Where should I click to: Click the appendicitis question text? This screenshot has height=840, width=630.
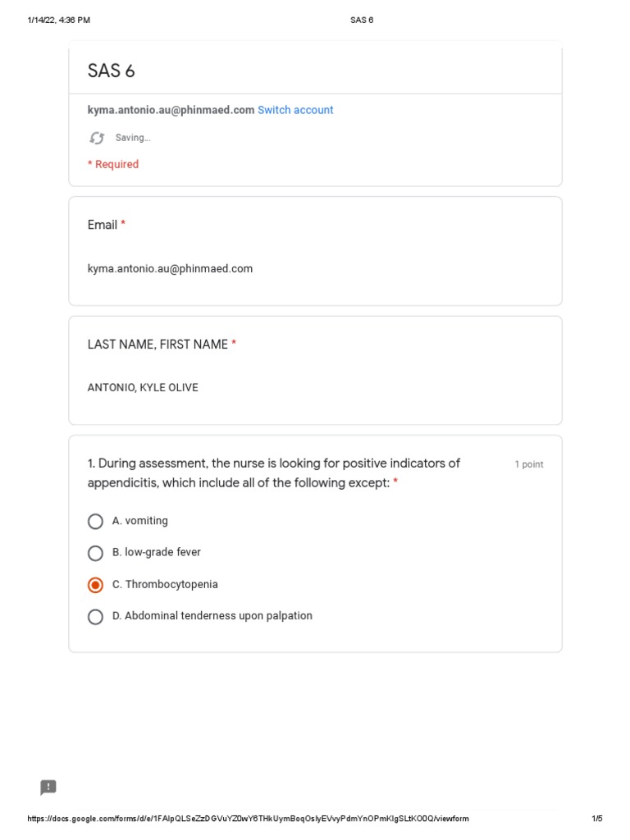pos(274,473)
